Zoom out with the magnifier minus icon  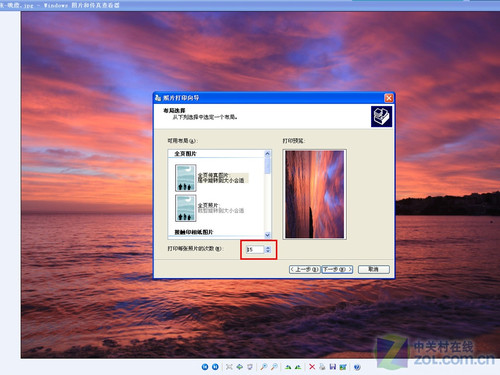coord(274,367)
